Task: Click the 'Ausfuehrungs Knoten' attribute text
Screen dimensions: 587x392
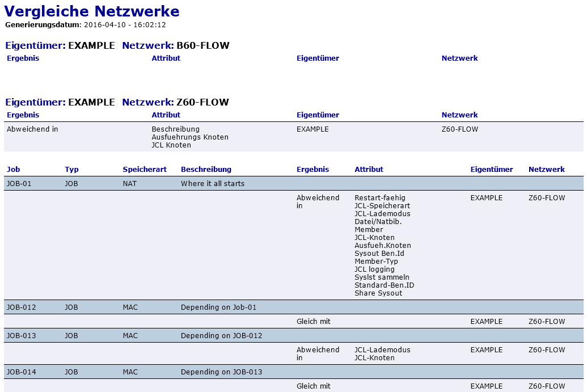Action: point(190,137)
